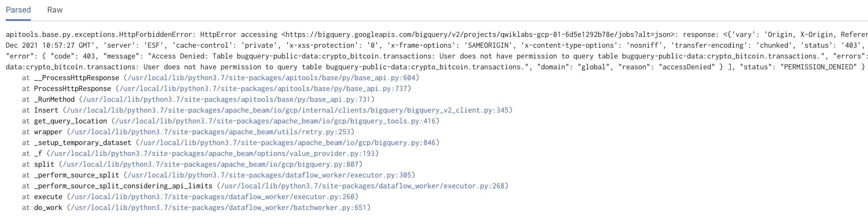Click the executor.py:260 execute link
The image size is (868, 216).
click(x=213, y=197)
